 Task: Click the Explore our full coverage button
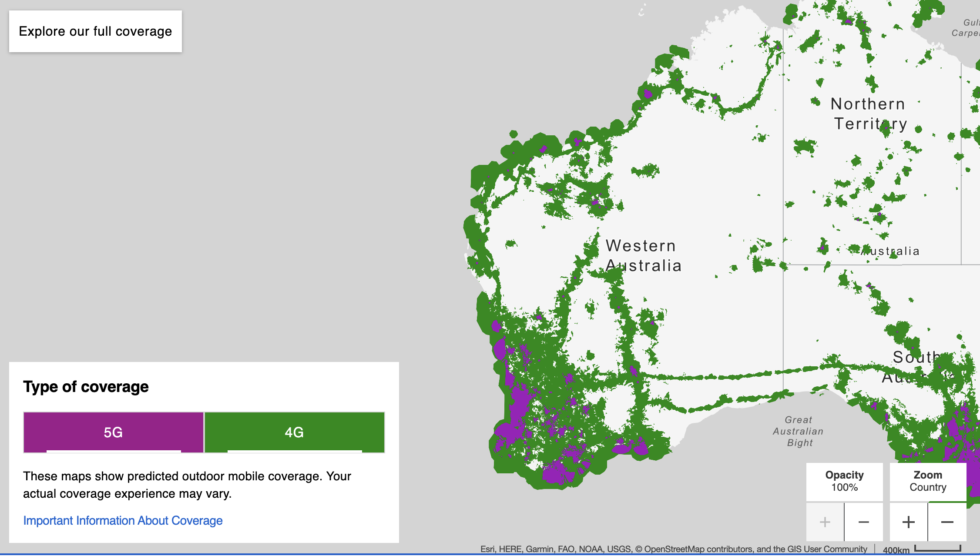pyautogui.click(x=95, y=31)
